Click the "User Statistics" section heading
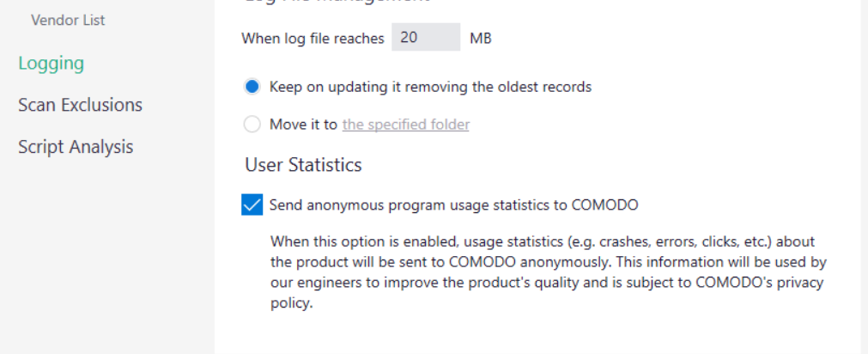The height and width of the screenshot is (354, 868). 303,164
